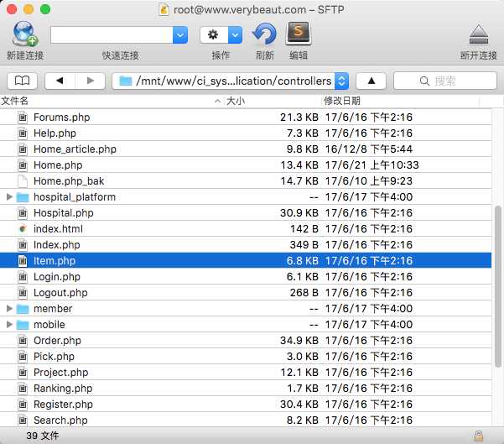
Task: Expand the mobile folder triangle
Action: (9, 324)
